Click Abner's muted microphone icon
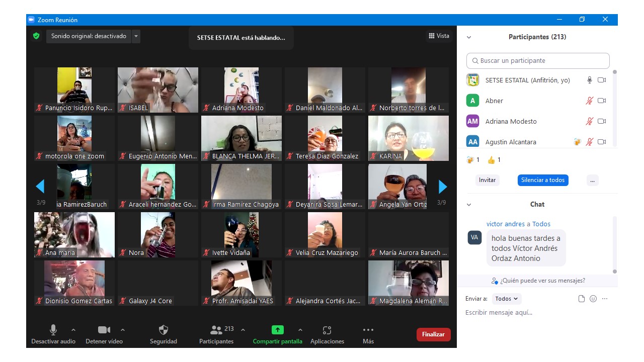Screen dimensions: 644x362 pyautogui.click(x=589, y=101)
